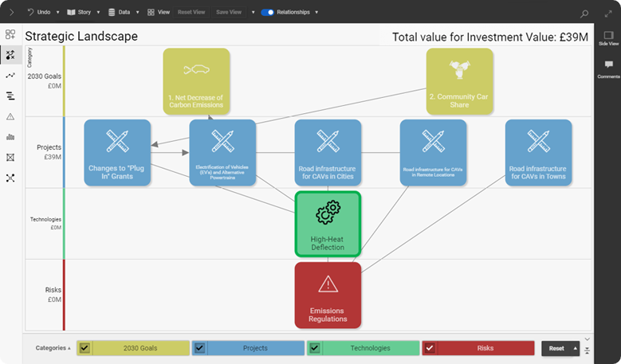621x364 pixels.
Task: Select the High-Heat Deflection technology tile
Action: (x=328, y=224)
